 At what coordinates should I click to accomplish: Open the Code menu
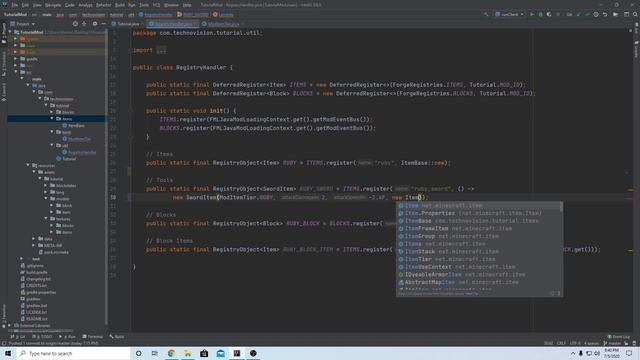(x=70, y=5)
